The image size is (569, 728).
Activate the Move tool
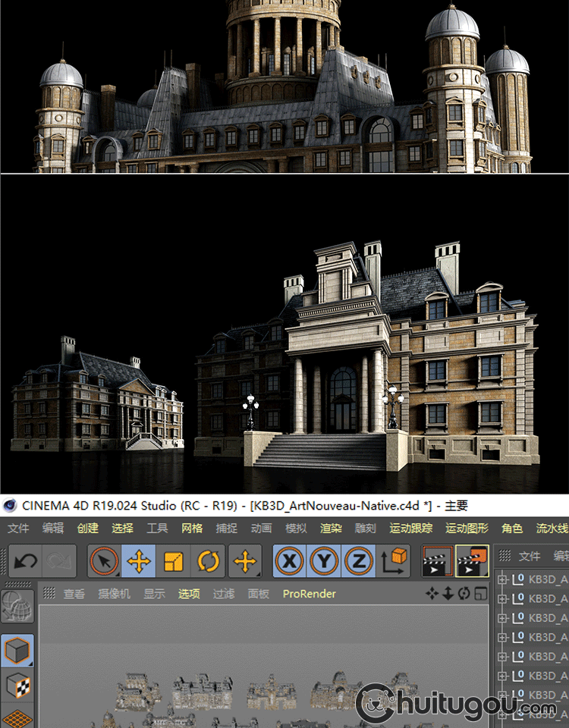pyautogui.click(x=139, y=562)
